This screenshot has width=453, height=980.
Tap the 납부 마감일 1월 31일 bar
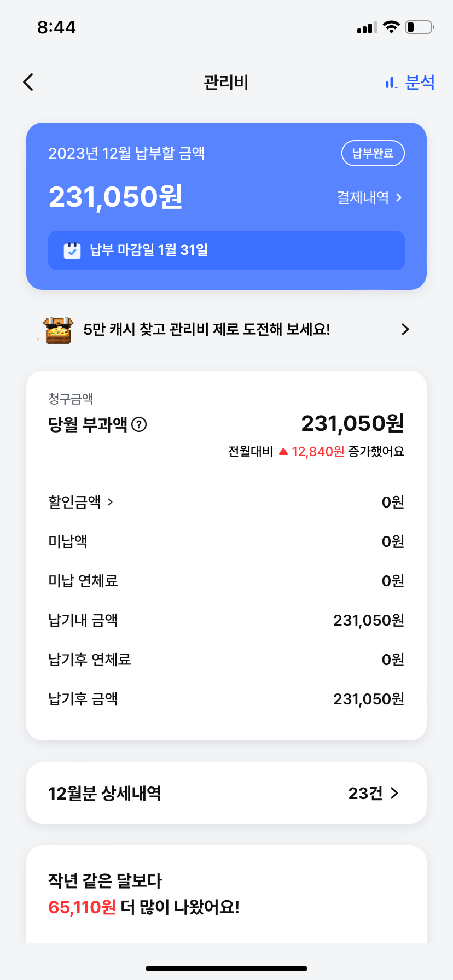pyautogui.click(x=226, y=250)
